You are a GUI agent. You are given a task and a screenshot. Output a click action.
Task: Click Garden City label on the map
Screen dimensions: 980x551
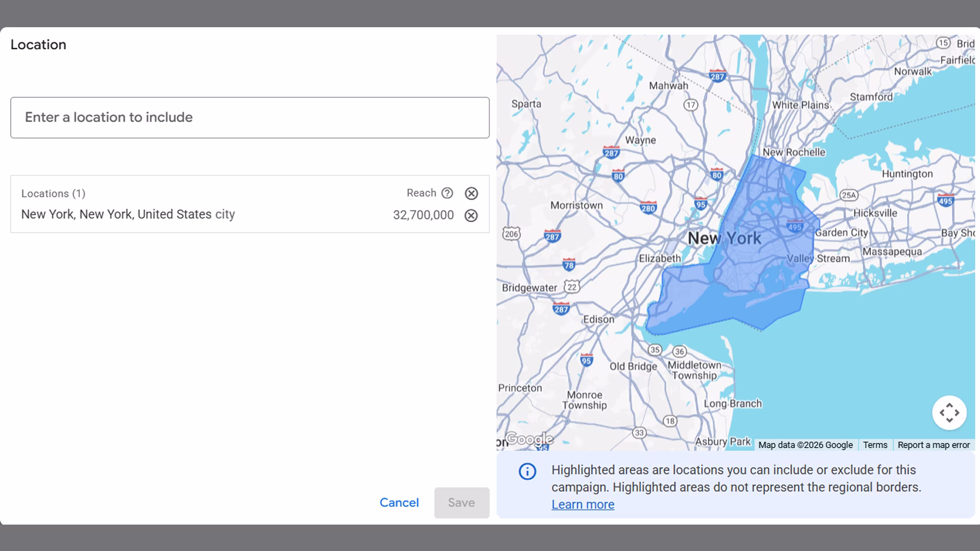click(842, 232)
